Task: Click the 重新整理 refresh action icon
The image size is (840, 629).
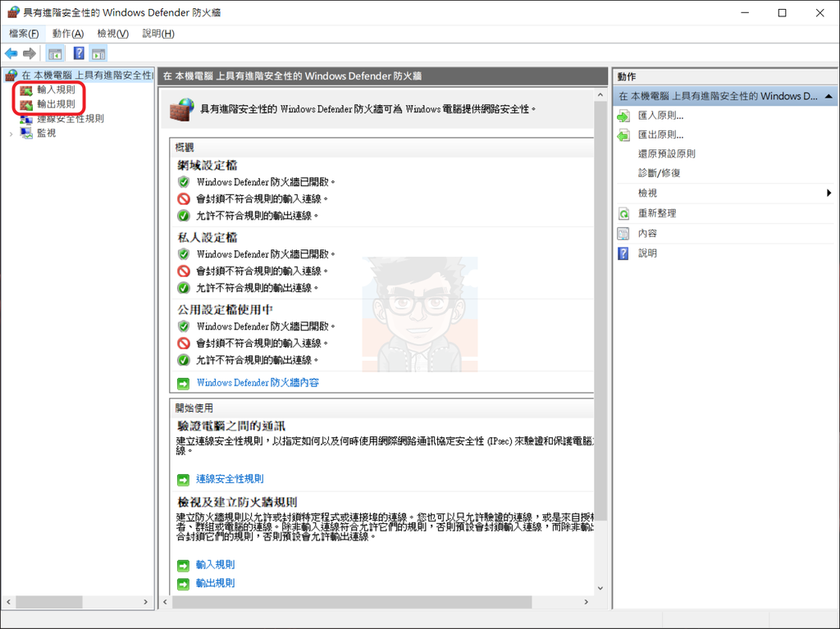Action: pos(624,212)
